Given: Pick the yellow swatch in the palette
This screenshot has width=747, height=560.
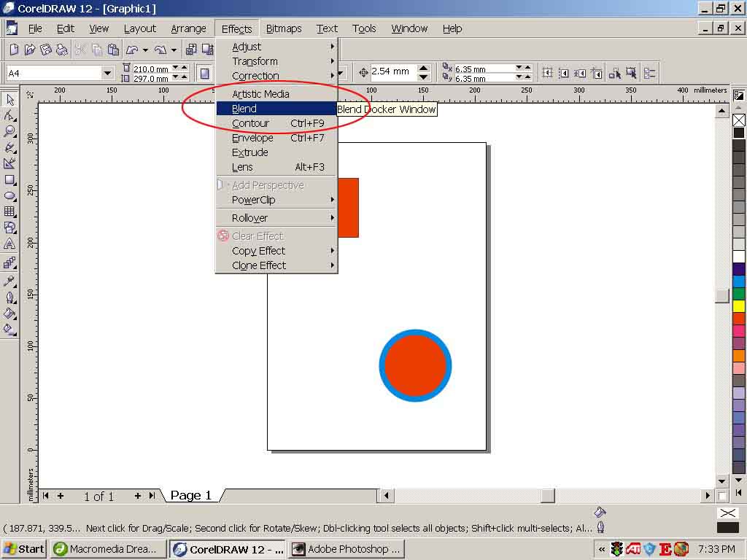Looking at the screenshot, I should coord(739,306).
